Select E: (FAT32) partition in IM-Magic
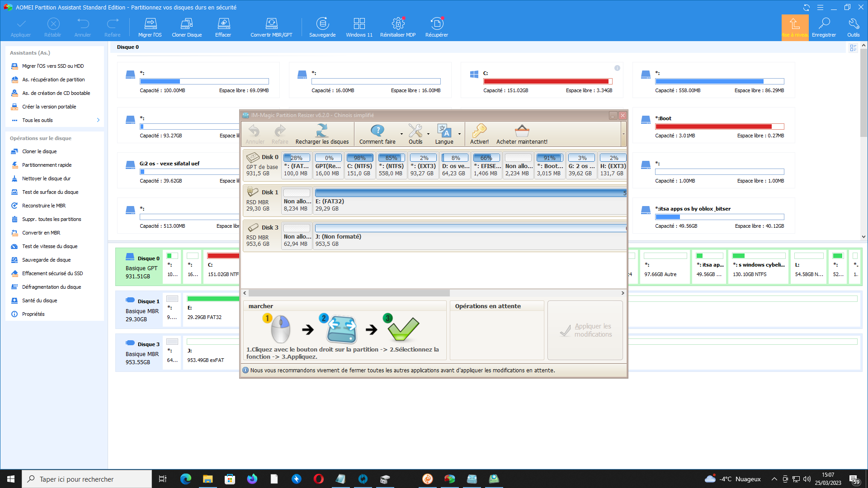Screen dimensions: 868x488 click(x=470, y=200)
